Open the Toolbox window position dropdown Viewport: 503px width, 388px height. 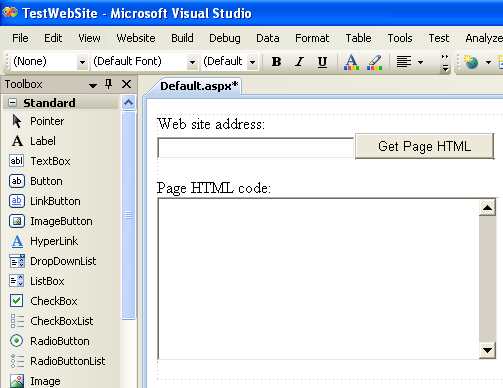(x=93, y=85)
